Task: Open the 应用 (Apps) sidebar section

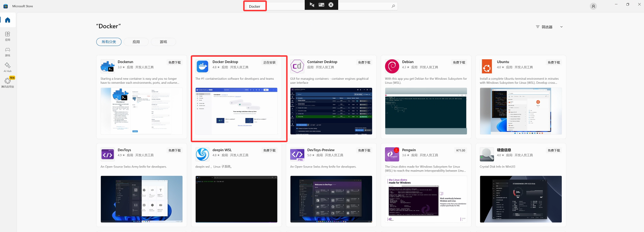Action: [8, 36]
